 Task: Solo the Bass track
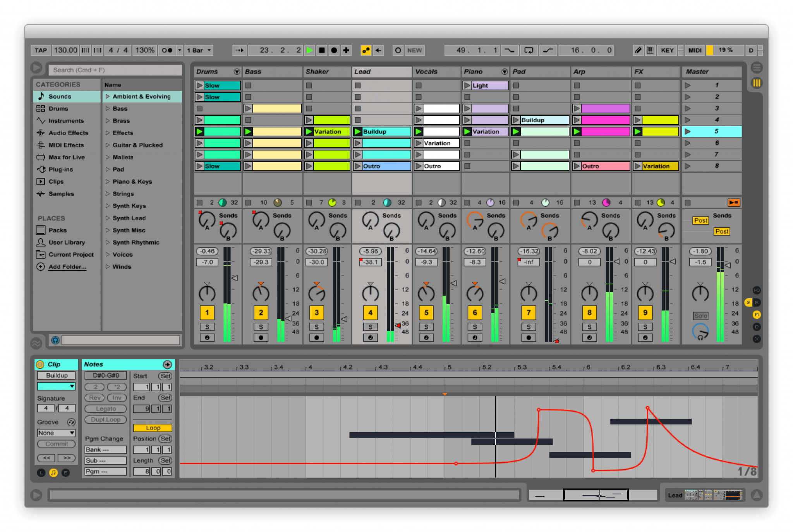point(260,327)
